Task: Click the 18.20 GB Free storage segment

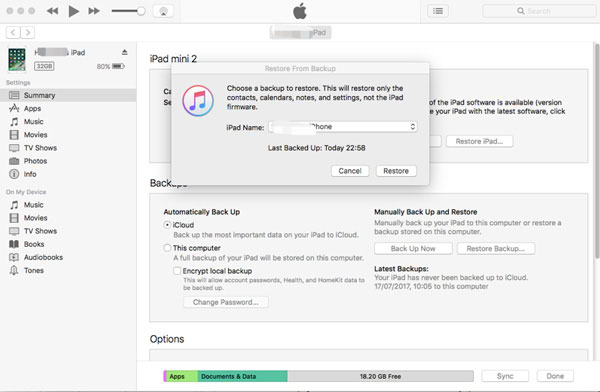Action: coord(380,376)
